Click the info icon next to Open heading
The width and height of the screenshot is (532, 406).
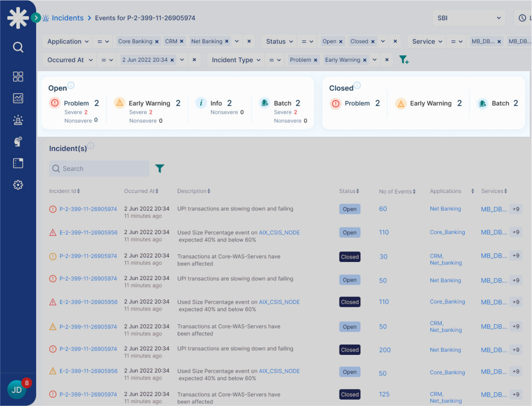[x=71, y=85]
